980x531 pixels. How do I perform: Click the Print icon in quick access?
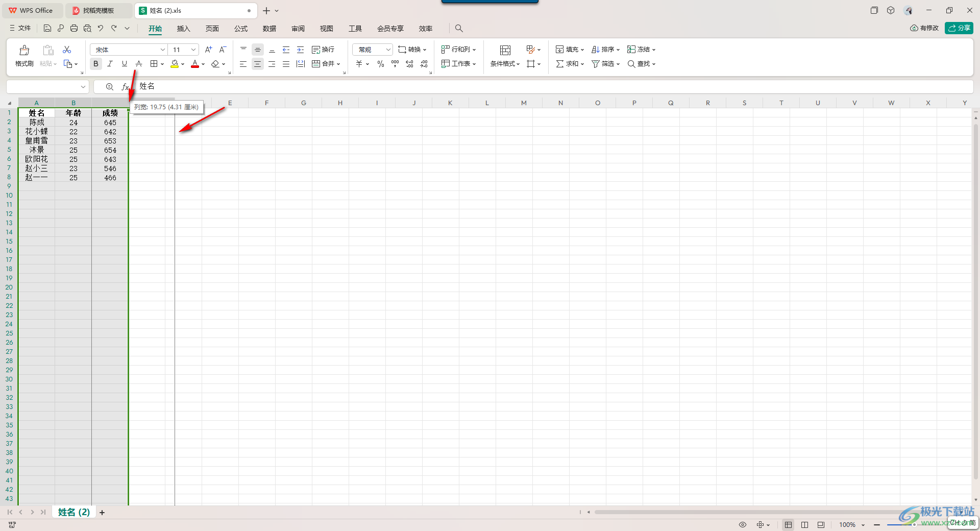(74, 28)
